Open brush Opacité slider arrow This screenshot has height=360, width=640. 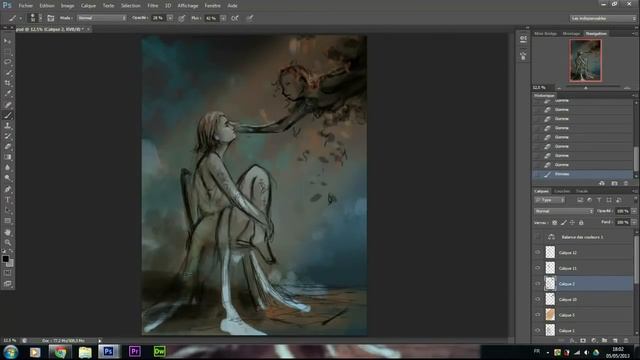click(x=170, y=18)
